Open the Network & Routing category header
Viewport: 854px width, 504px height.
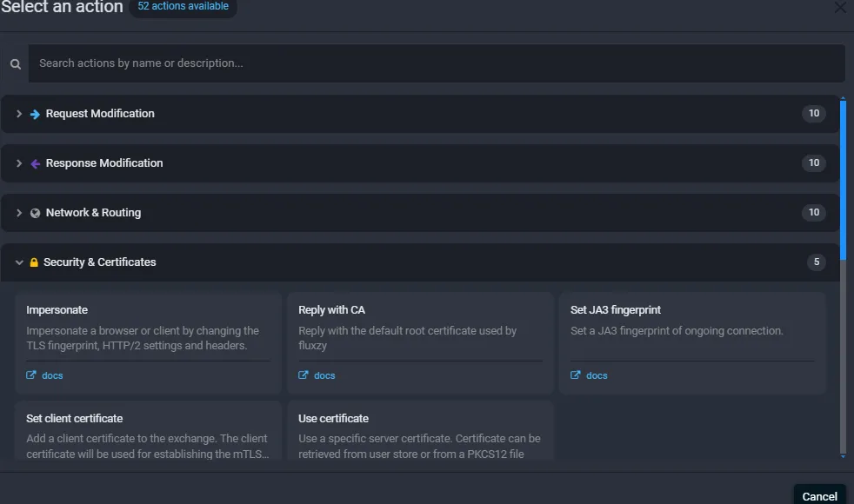coord(420,213)
